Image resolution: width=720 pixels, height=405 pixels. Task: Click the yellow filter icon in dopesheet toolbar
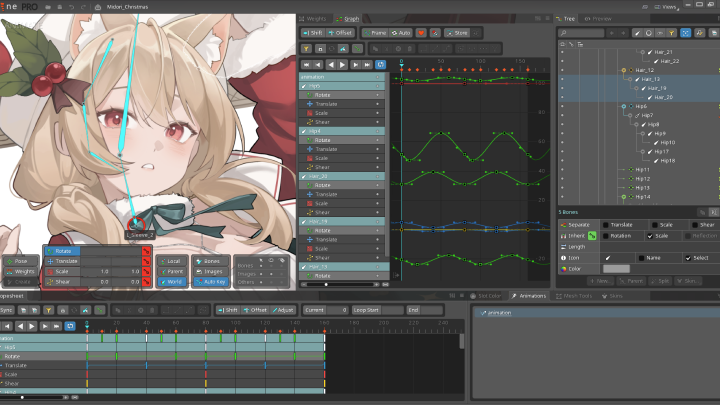[x=48, y=310]
